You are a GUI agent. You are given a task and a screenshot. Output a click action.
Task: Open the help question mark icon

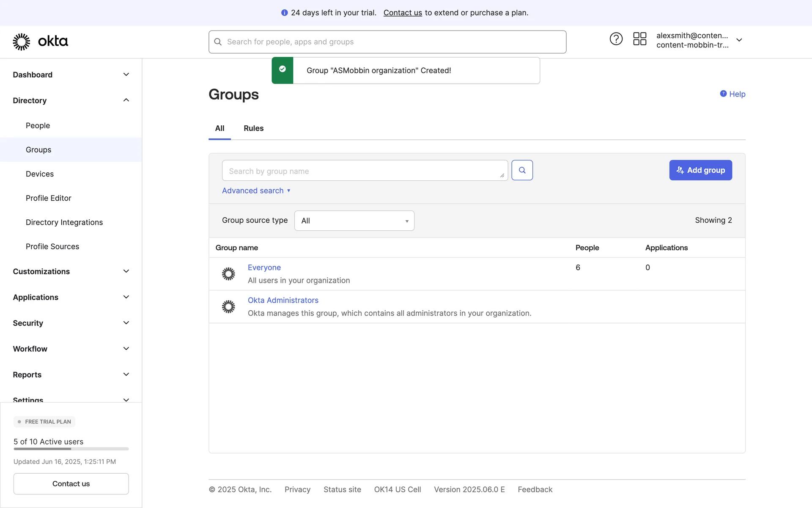pos(616,39)
